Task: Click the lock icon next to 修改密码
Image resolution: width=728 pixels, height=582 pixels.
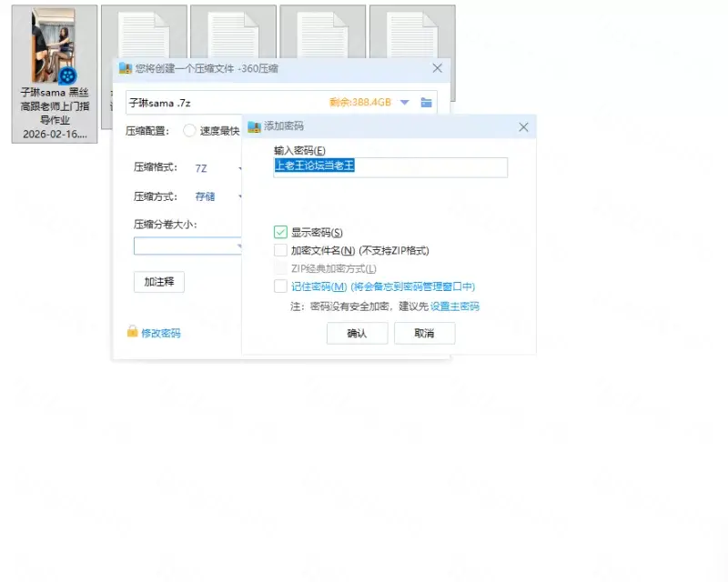Action: [132, 332]
